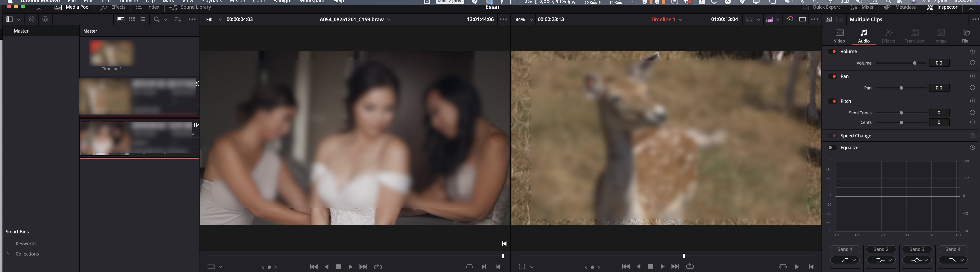Jump to first frame in timeline viewer
The width and height of the screenshot is (980, 272).
tap(626, 267)
